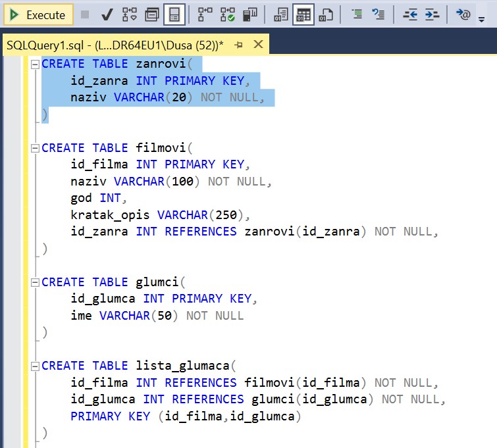Toggle Include Actual Execution Plan

tap(205, 14)
